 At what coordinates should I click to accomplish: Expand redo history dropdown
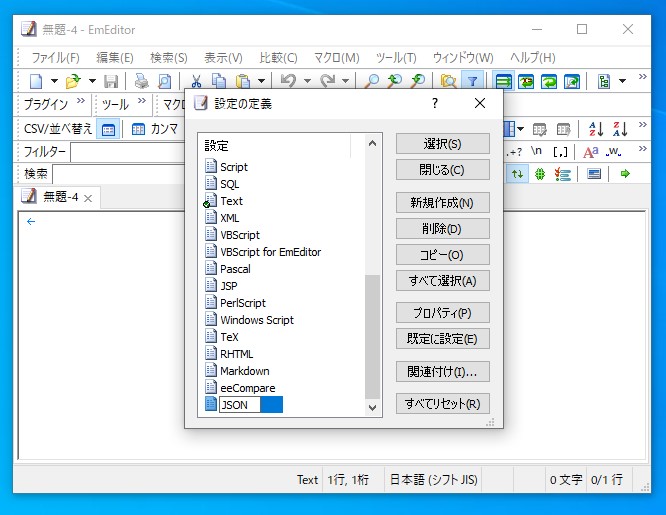(345, 81)
